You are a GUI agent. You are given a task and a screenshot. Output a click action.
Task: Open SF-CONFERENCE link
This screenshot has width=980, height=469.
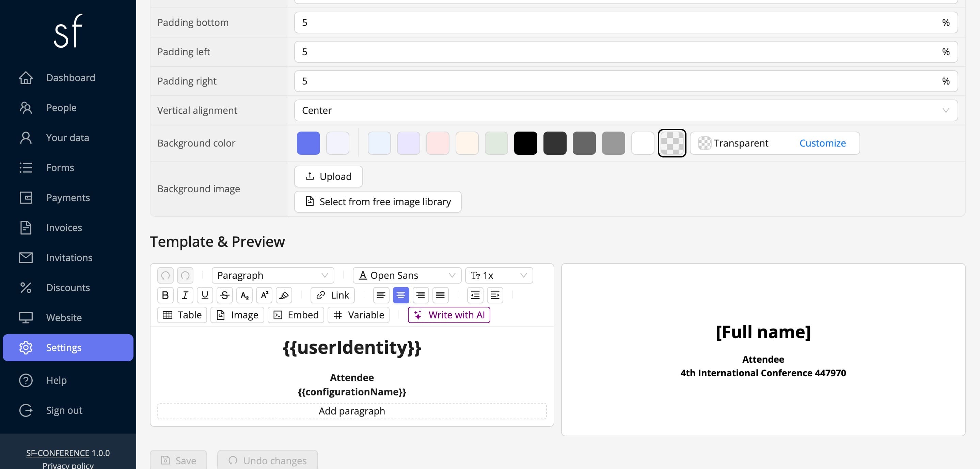58,453
